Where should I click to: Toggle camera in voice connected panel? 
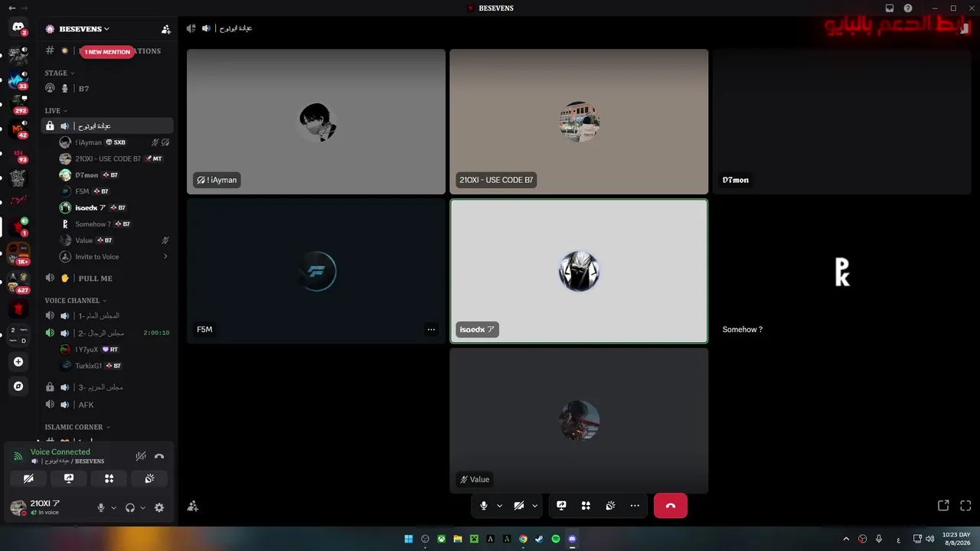29,478
